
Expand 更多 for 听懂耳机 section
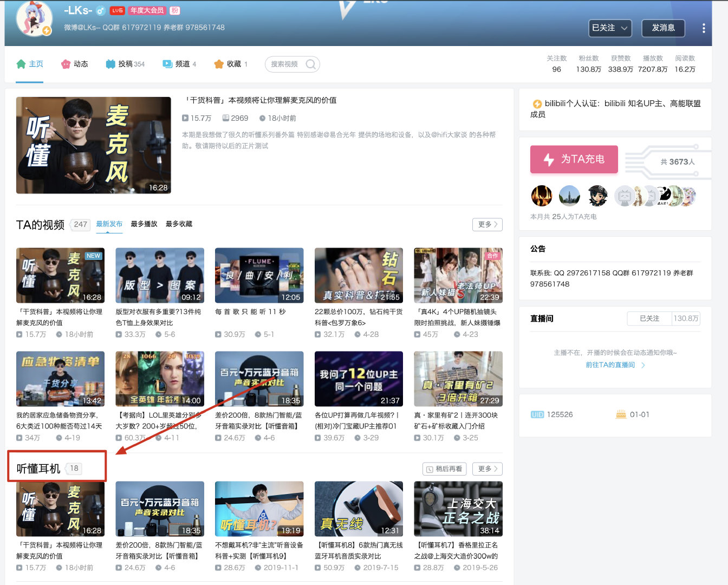coord(487,469)
